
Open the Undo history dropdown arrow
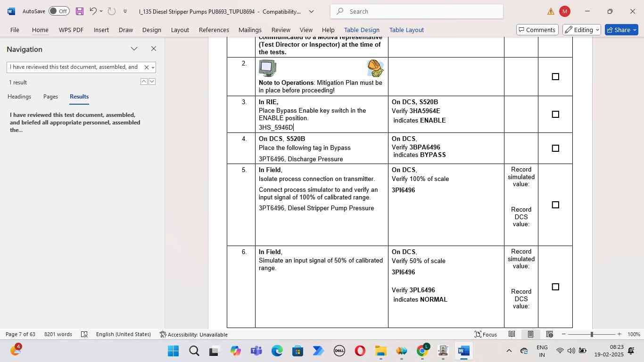pyautogui.click(x=101, y=11)
